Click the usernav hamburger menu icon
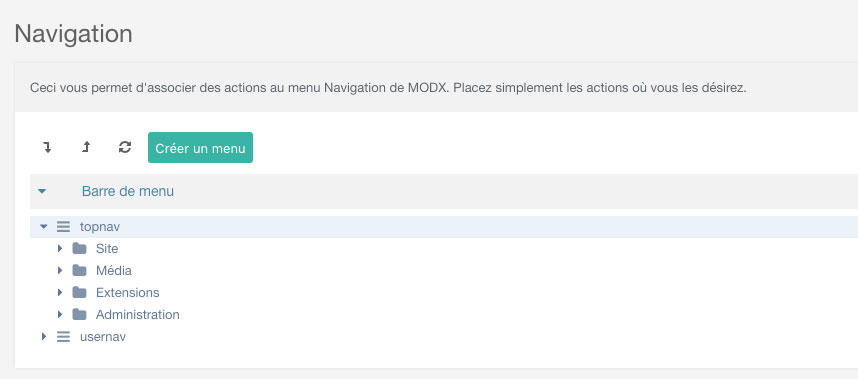Image resolution: width=858 pixels, height=379 pixels. [x=63, y=337]
